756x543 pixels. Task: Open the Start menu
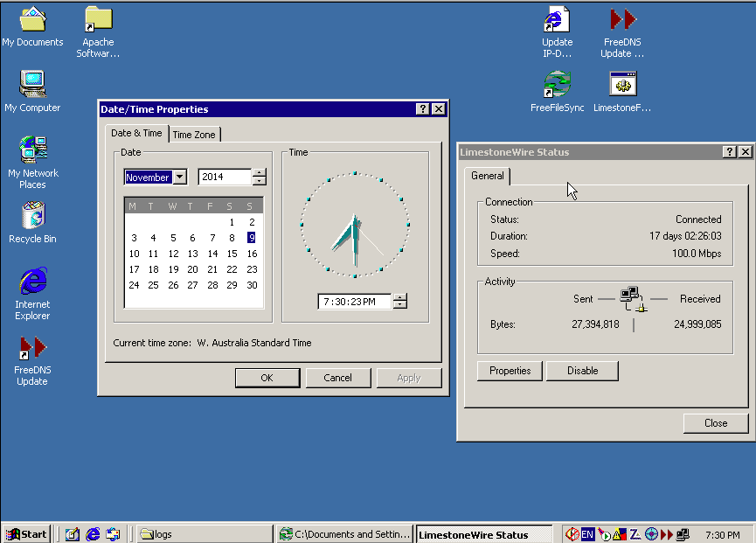click(x=26, y=534)
